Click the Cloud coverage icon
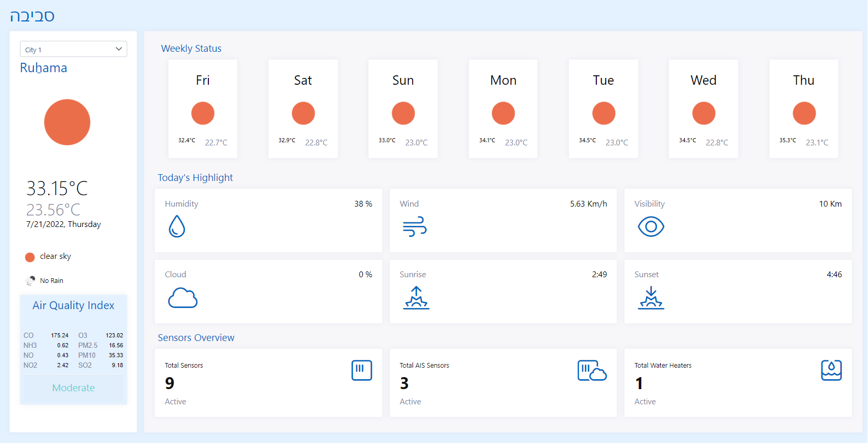The width and height of the screenshot is (868, 443). (x=183, y=298)
